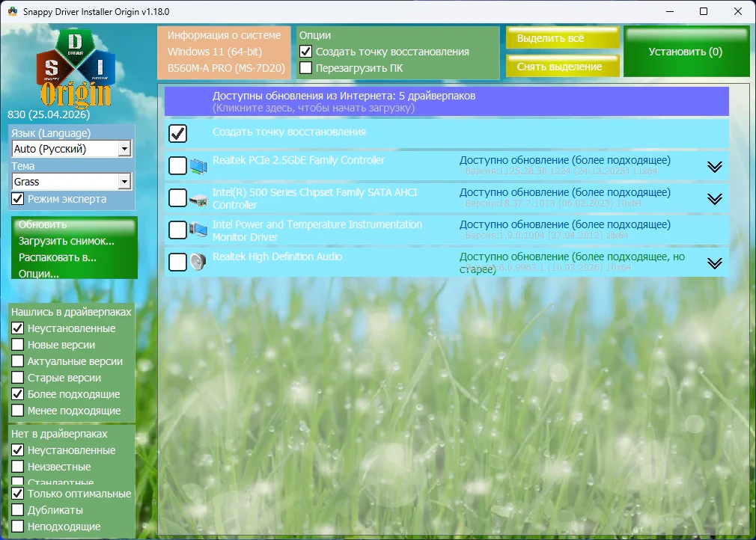Toggle 'Неустановленные' under 'Нет в драйверпаках'
The width and height of the screenshot is (756, 540).
coord(17,450)
